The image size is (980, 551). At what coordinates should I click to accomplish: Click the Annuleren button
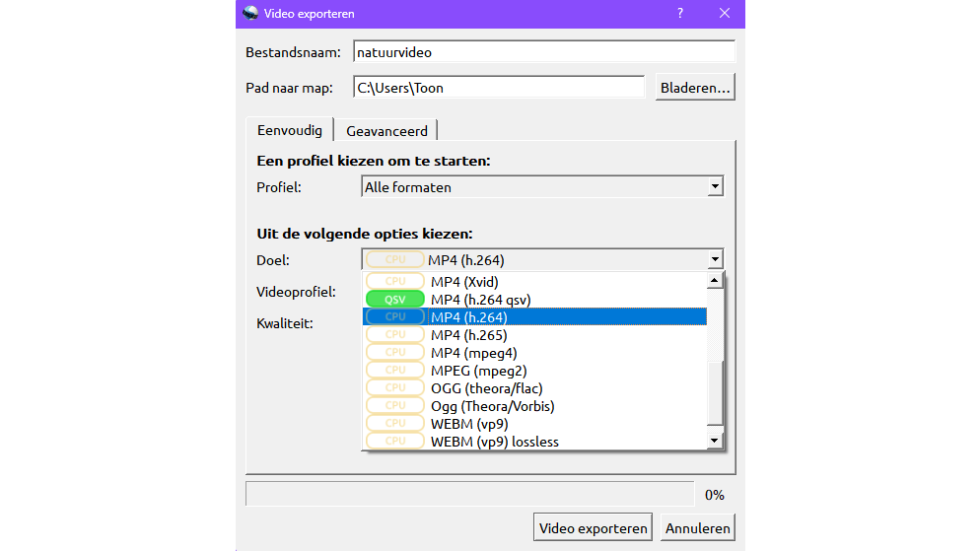click(x=698, y=528)
